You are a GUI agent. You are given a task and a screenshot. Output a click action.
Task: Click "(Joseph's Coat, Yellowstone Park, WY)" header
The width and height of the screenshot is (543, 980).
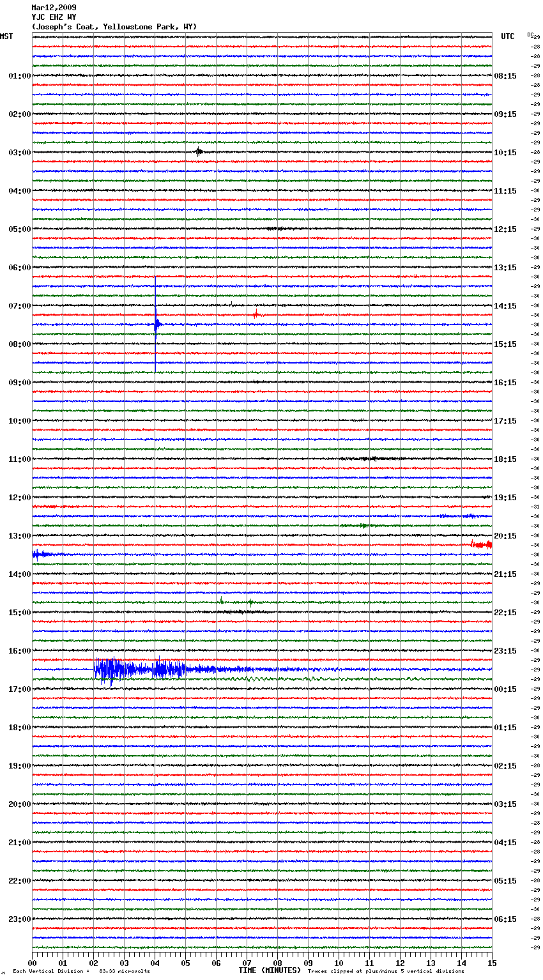pos(114,27)
